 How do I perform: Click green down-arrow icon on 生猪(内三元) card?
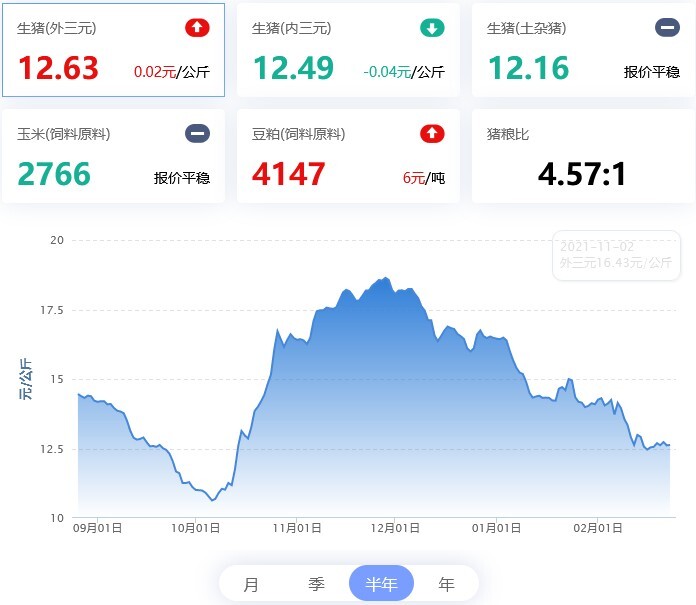click(432, 28)
